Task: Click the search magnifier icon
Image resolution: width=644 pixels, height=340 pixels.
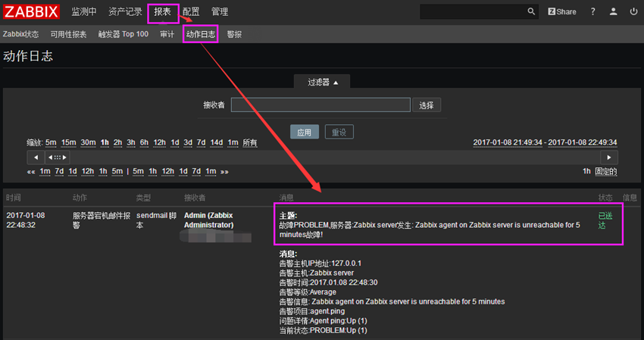Action: click(x=531, y=11)
